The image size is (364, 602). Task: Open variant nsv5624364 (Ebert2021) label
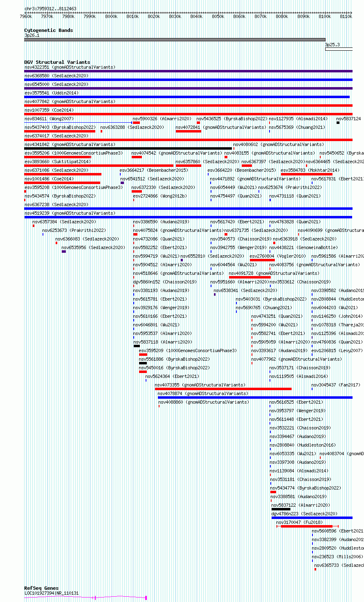click(172, 376)
